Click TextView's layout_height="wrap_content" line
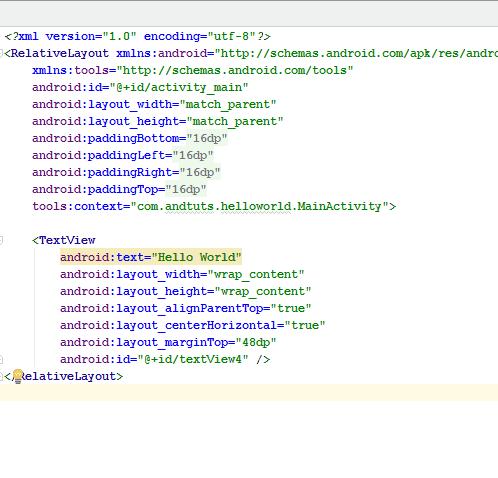 [x=185, y=291]
